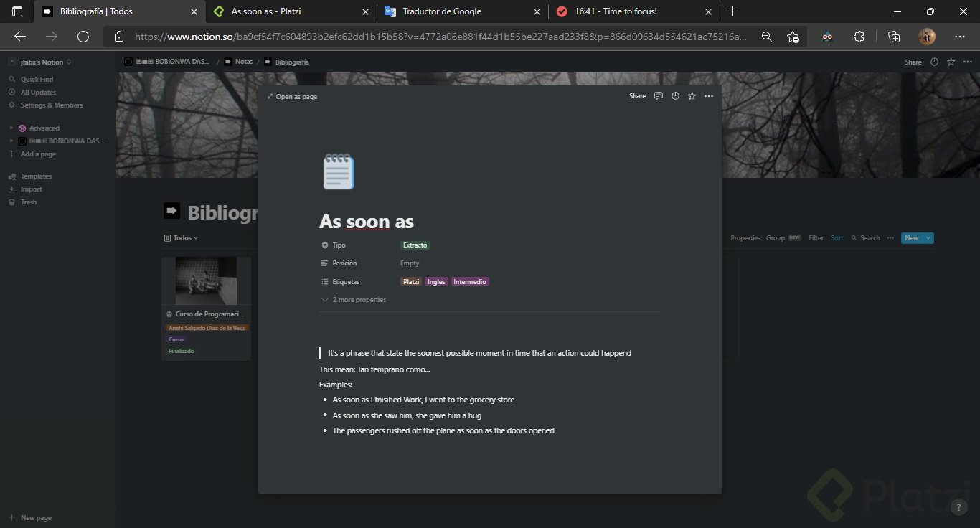The height and width of the screenshot is (528, 980).
Task: Open Trash in sidebar
Action: [x=29, y=202]
